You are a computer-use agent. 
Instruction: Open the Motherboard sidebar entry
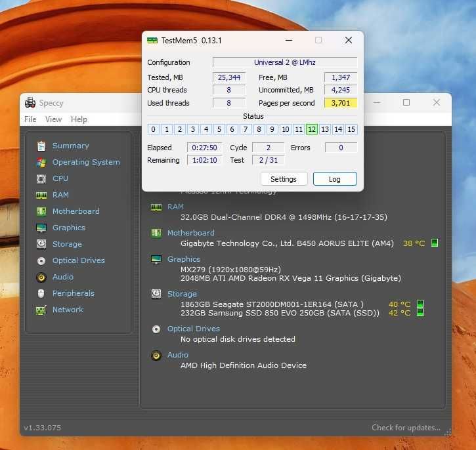coord(76,211)
